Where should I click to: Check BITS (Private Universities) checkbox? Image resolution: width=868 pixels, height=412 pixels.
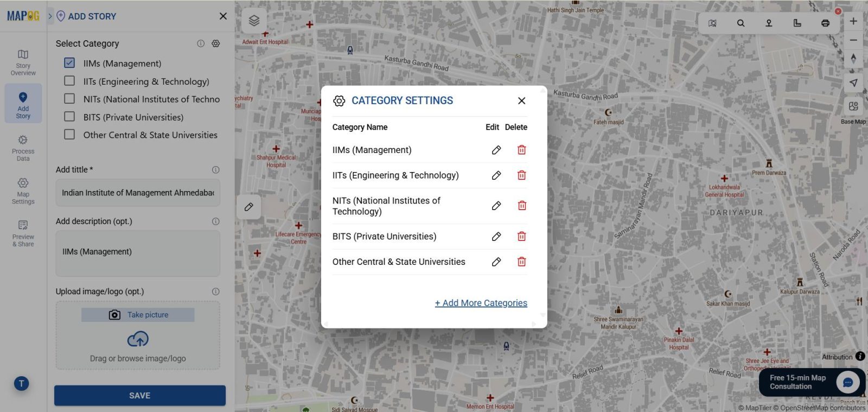69,117
